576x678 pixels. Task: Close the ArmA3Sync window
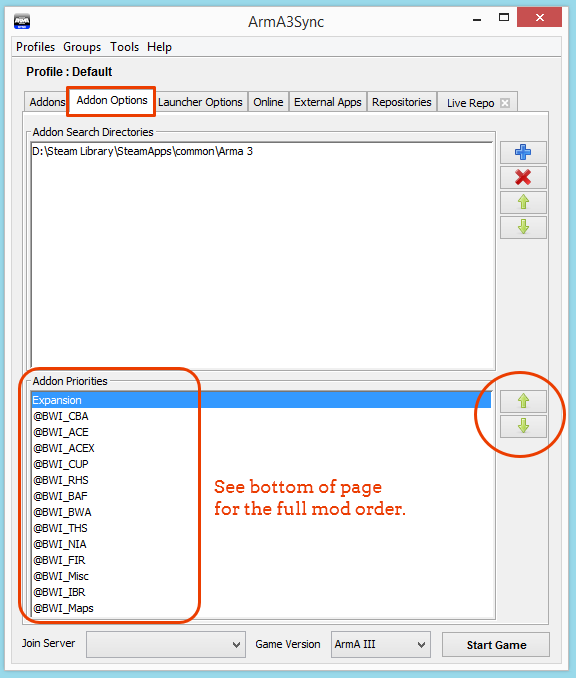point(539,17)
